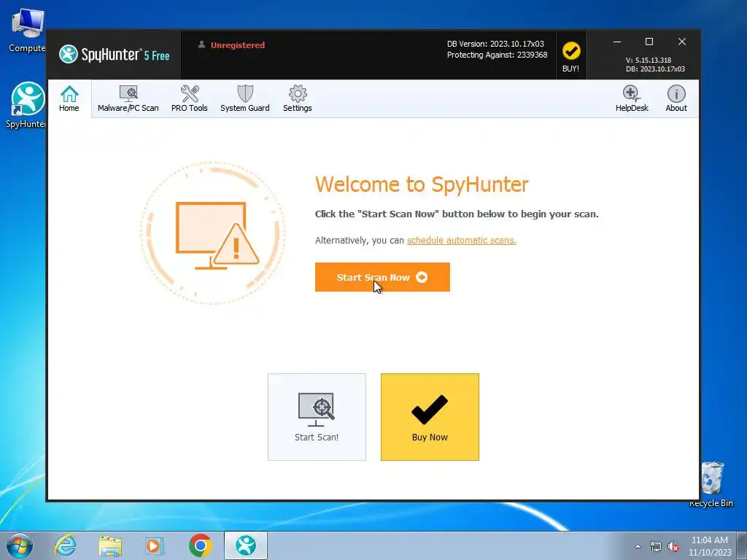Open the System Guard tab
This screenshot has width=747, height=560.
245,98
